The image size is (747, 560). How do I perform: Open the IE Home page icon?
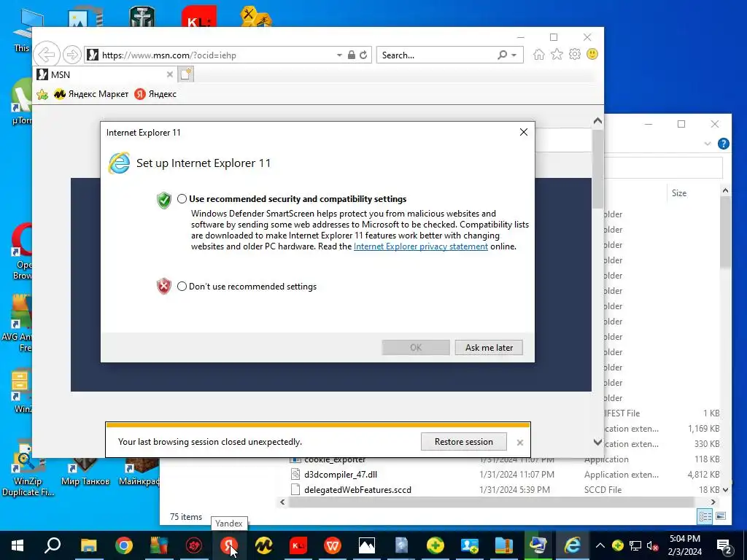539,54
